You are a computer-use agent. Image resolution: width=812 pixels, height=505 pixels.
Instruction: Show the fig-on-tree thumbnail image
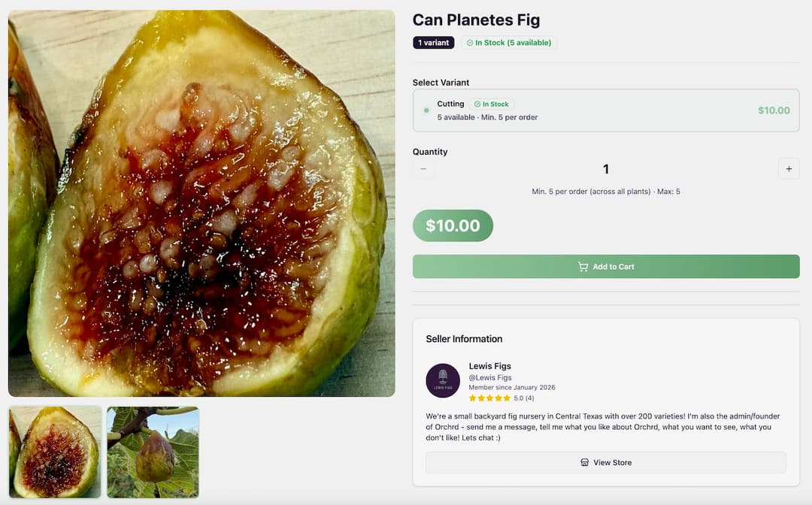[x=153, y=452]
